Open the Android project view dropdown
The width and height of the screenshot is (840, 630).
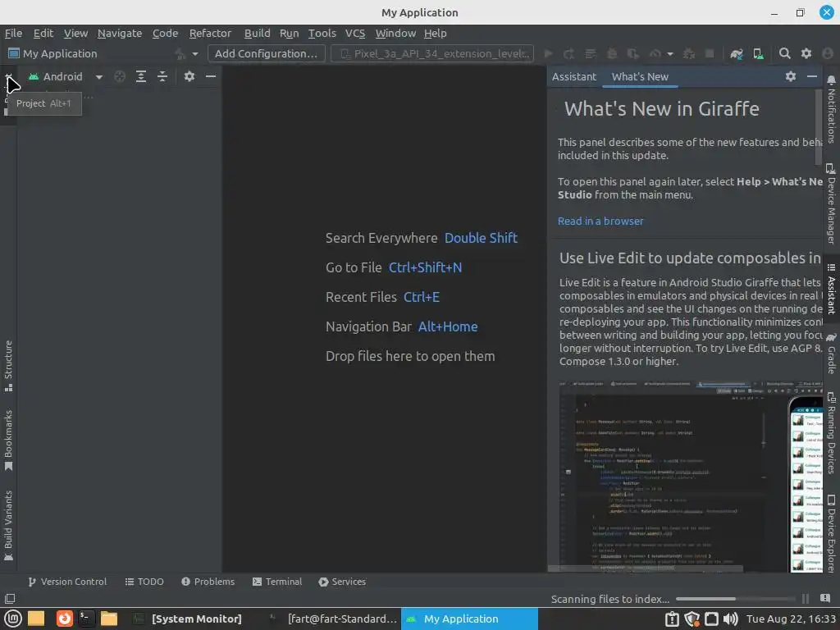tap(66, 76)
